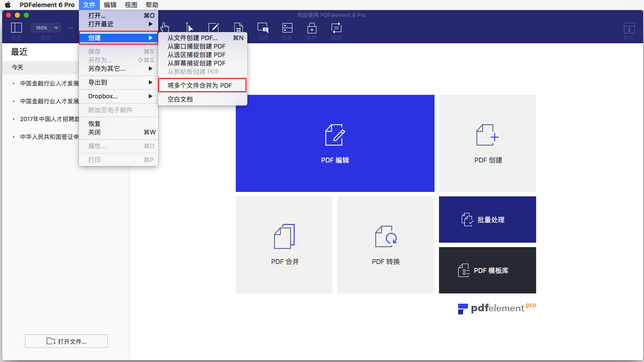Open the PDF 合并 feature card
Screen dimensions: 644x362
284,244
